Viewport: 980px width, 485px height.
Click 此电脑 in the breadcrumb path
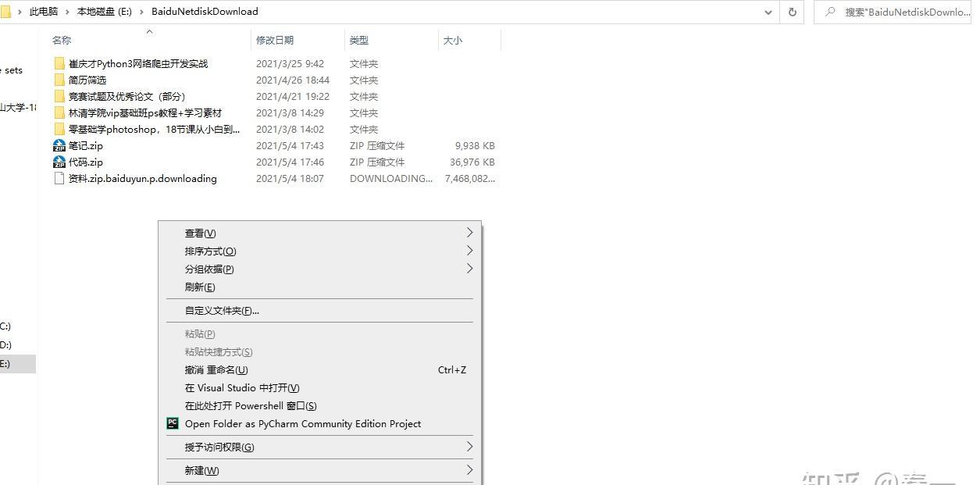(x=43, y=12)
